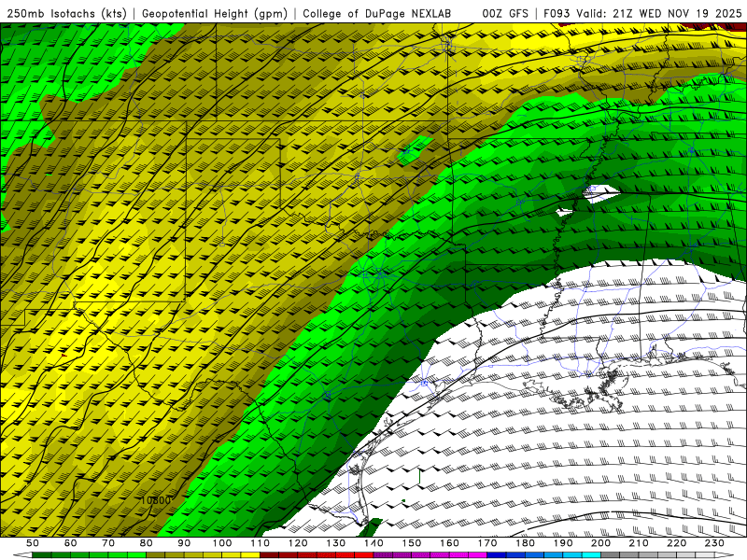This screenshot has height=560, width=747.
Task: Click the 'F093' forecast hour label
Action: click(557, 13)
